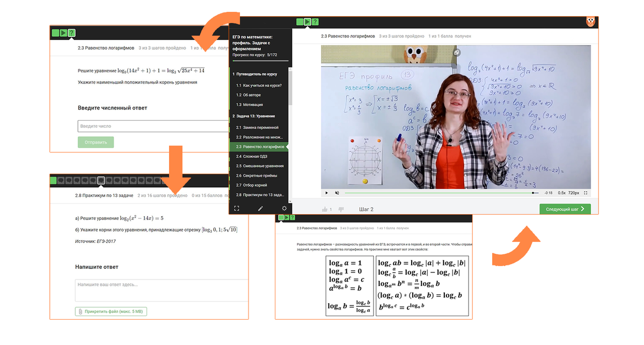The width and height of the screenshot is (644, 345).
Task: Open lesson 1.1 Как учиться на курсе?
Action: (259, 85)
